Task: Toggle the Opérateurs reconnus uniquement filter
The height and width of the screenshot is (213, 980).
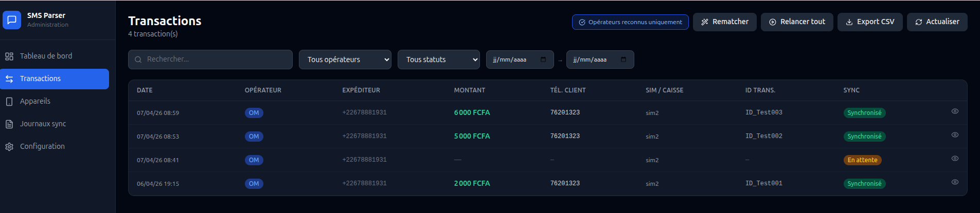Action: click(630, 22)
